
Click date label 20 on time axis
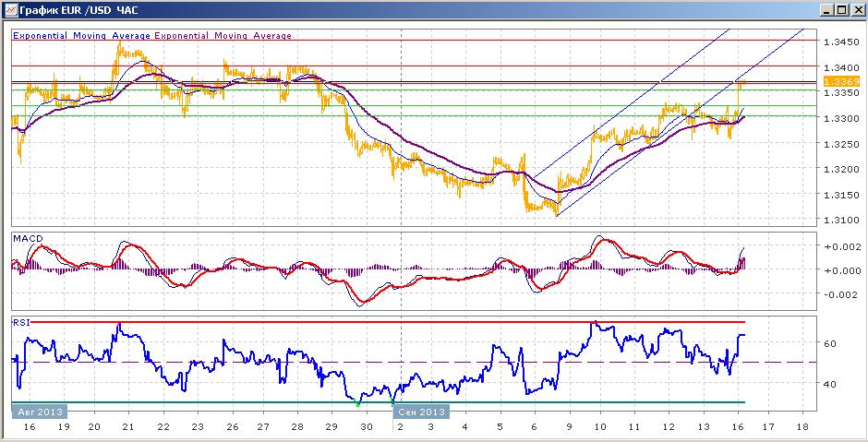pos(94,427)
